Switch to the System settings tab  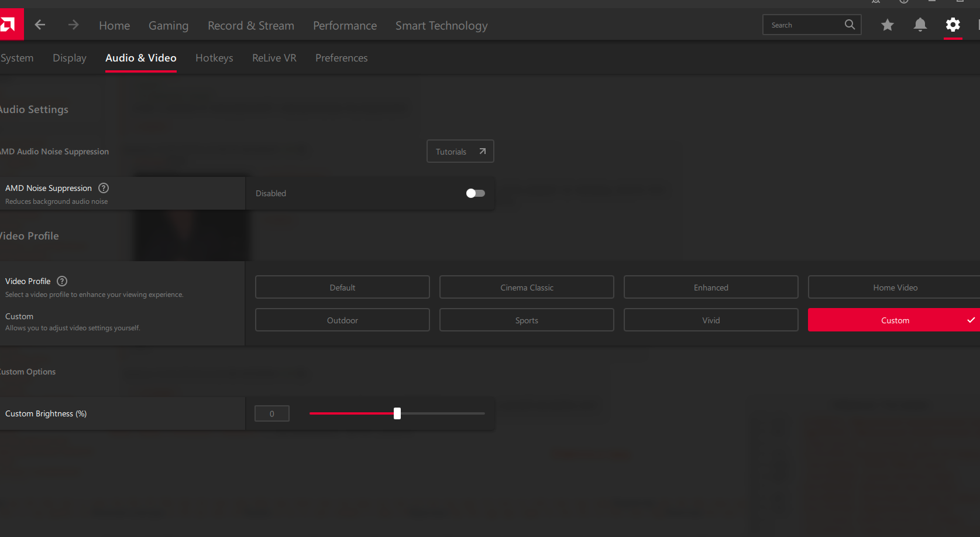pyautogui.click(x=17, y=58)
